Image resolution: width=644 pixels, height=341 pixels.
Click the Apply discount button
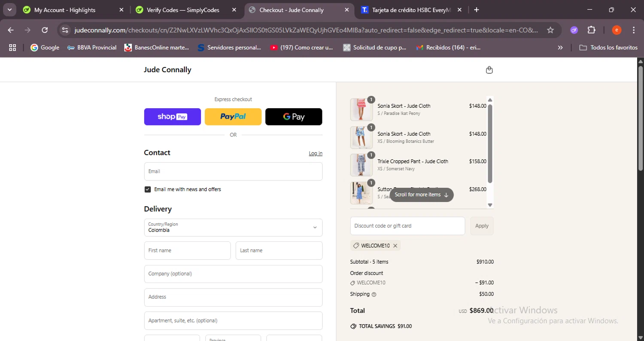click(482, 226)
